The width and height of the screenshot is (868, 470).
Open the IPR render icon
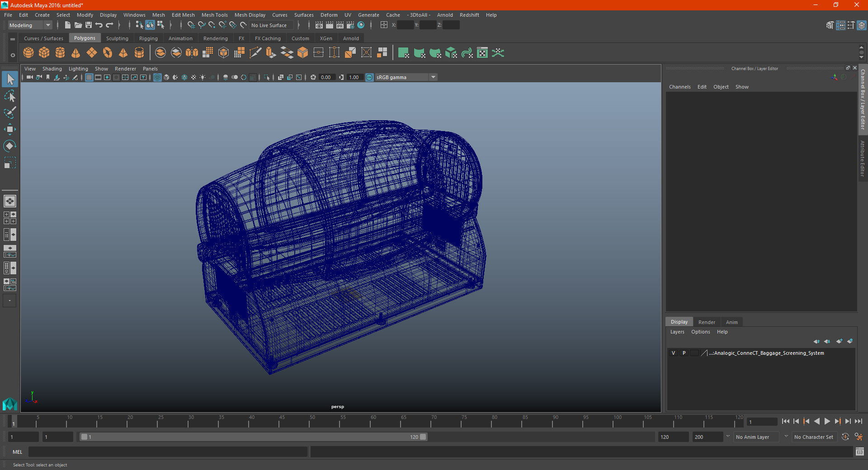(340, 25)
